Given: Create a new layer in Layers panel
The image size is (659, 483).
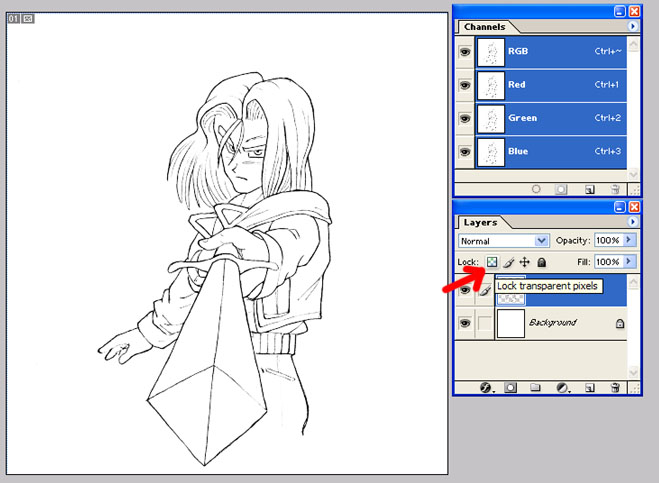Looking at the screenshot, I should tap(589, 387).
